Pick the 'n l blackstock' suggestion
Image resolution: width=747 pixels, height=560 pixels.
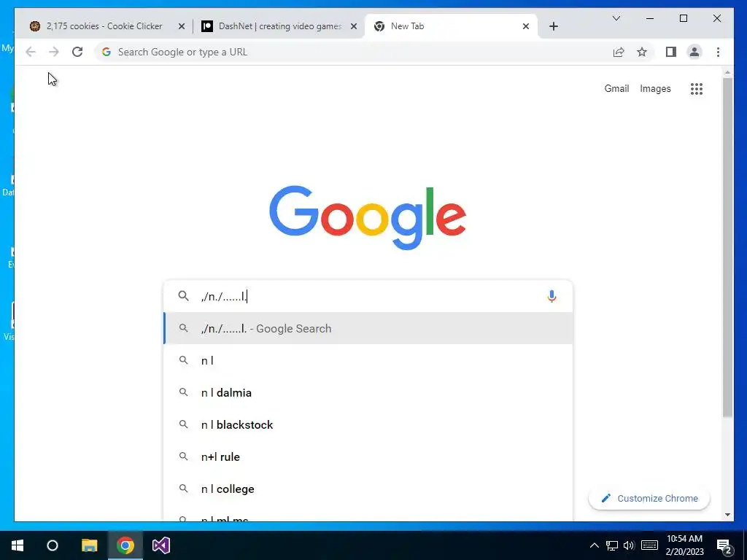(x=368, y=425)
